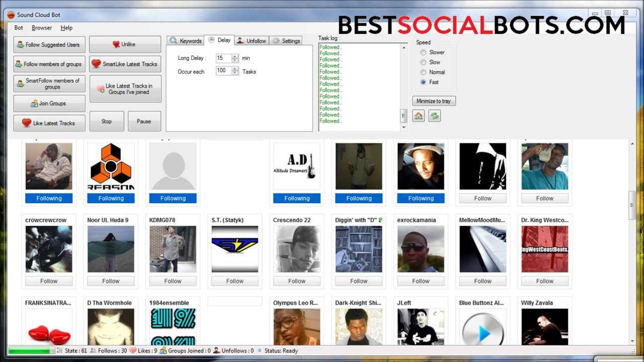Follow the user Crescendo 22
644x362 pixels.
[x=297, y=281]
